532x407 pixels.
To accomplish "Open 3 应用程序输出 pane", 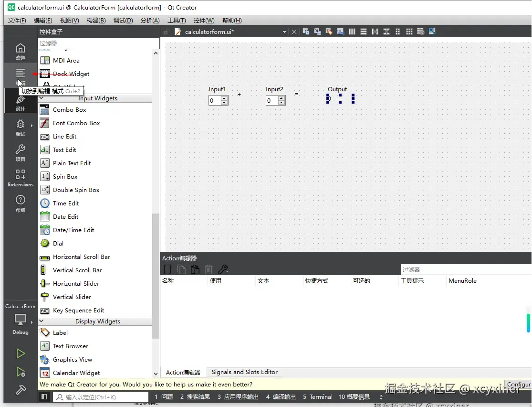I will 238,397.
